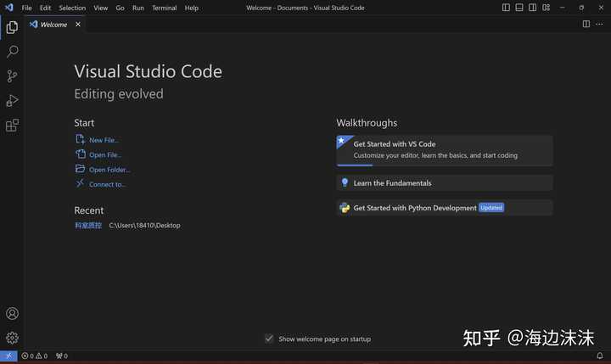
Task: Open the Explorer view in activity bar
Action: click(x=12, y=27)
